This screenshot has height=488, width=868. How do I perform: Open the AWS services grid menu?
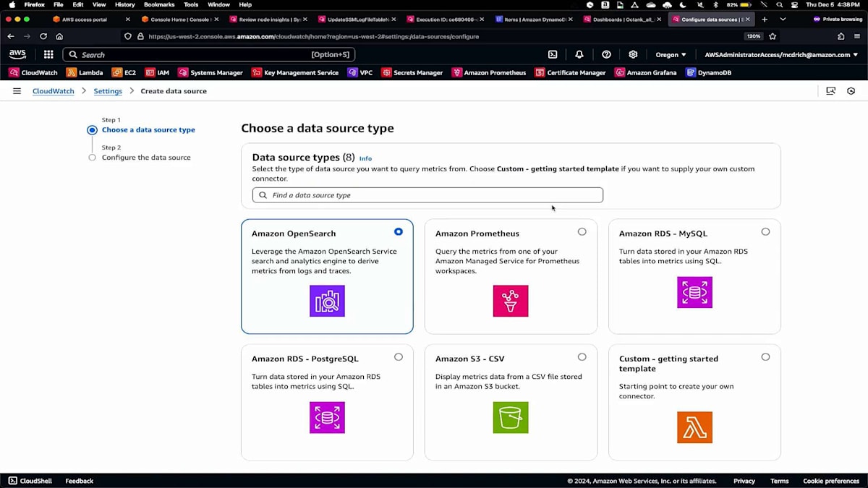[48, 54]
